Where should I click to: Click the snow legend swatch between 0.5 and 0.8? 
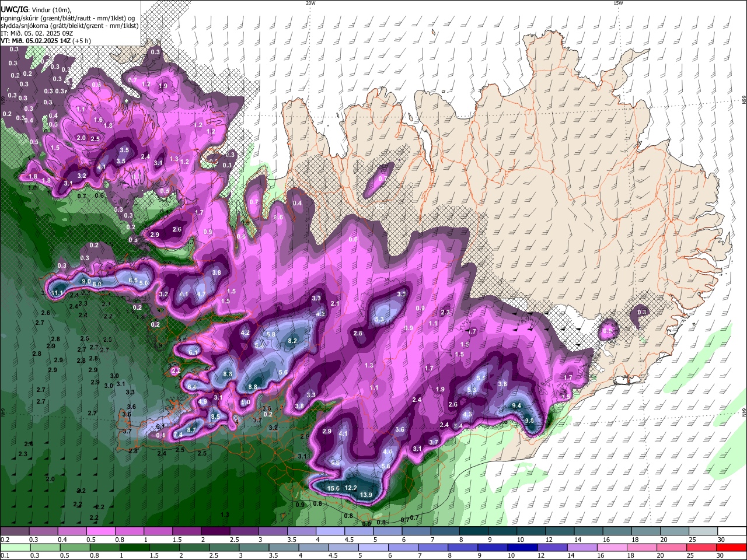pos(100,531)
